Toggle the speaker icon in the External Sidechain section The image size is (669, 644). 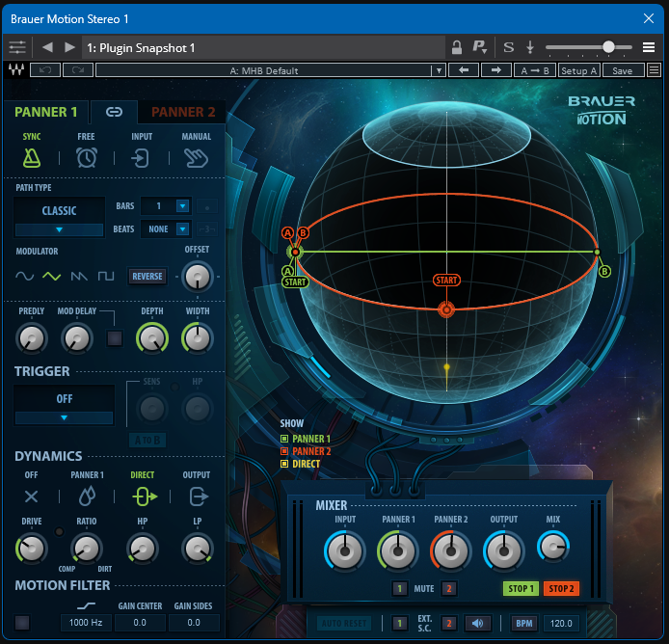point(477,624)
